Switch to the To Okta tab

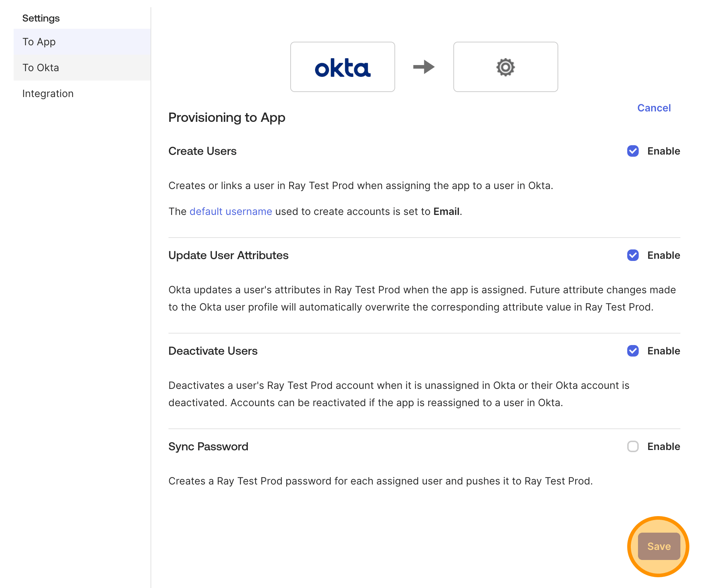point(82,68)
